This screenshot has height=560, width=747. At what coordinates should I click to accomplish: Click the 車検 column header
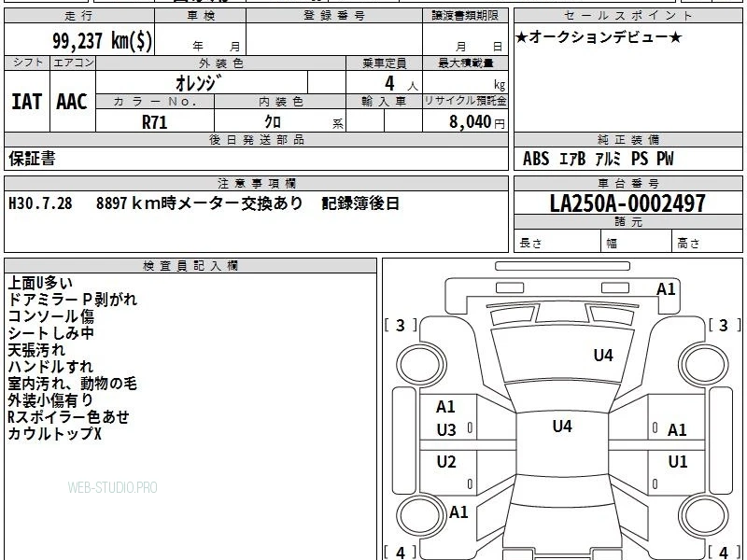pyautogui.click(x=201, y=16)
